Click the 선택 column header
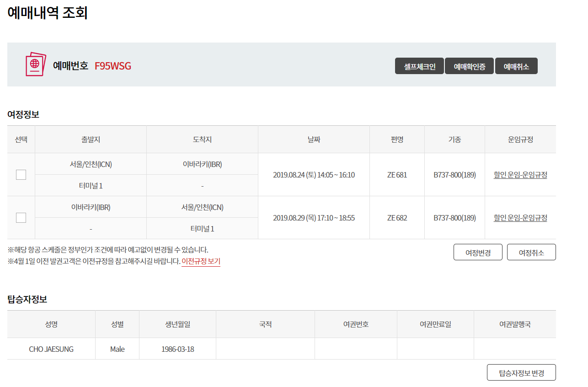588x387 pixels. (21, 140)
